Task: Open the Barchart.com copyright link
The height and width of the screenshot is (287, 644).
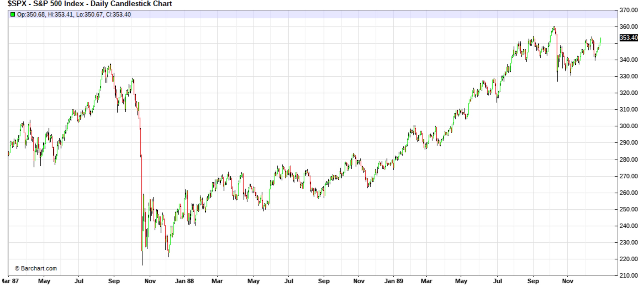Action: pos(36,268)
